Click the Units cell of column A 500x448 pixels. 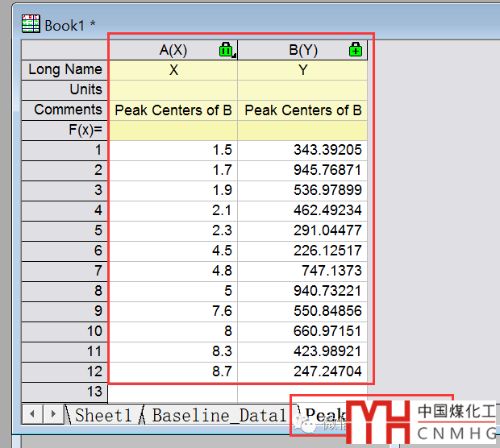pyautogui.click(x=173, y=89)
